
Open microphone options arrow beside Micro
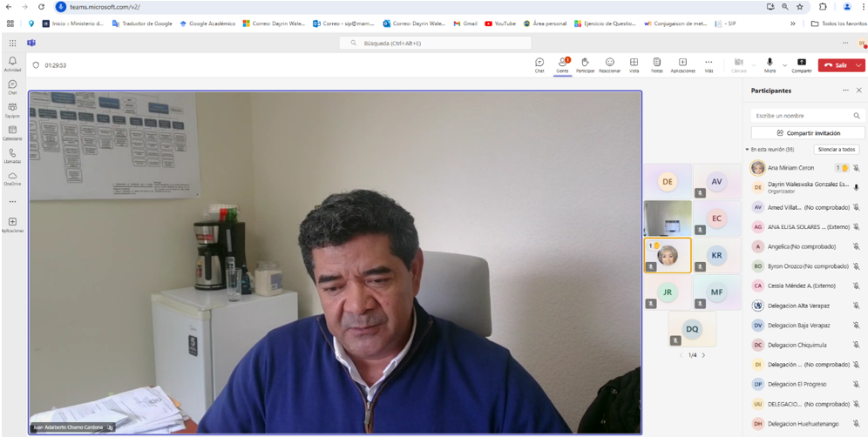[x=784, y=65]
